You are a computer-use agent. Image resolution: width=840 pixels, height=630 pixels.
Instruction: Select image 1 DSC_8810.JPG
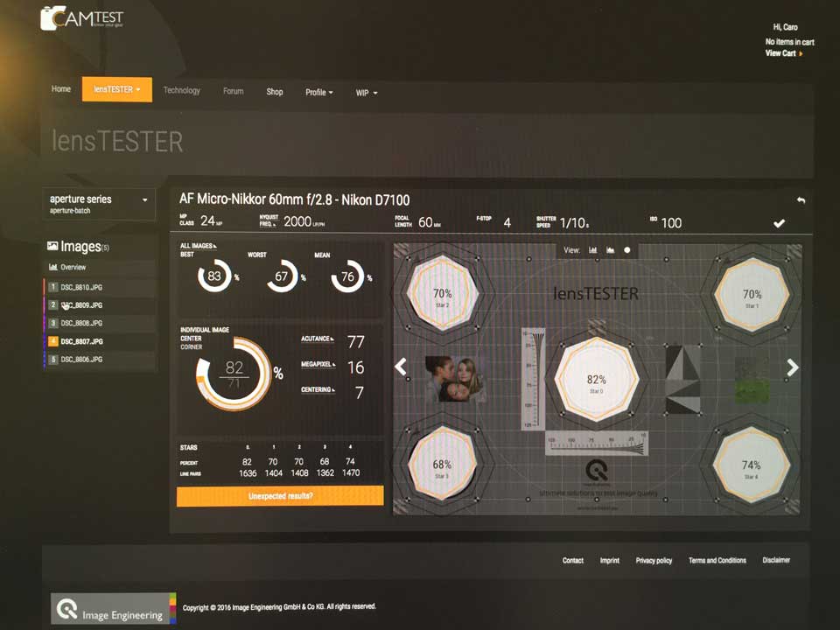100,287
